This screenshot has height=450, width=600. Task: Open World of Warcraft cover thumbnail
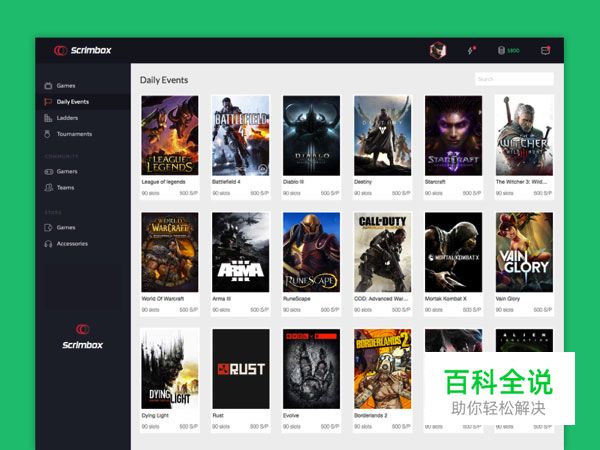tap(170, 252)
